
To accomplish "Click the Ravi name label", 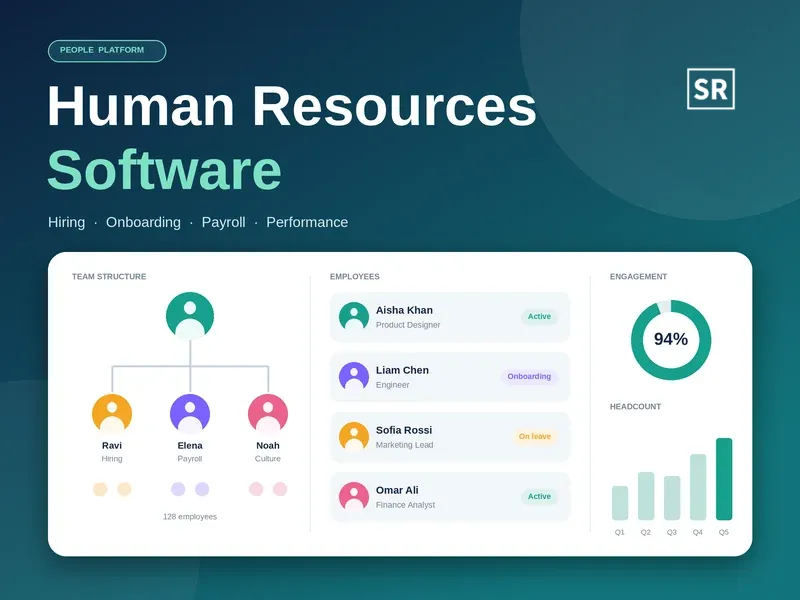I will click(112, 445).
